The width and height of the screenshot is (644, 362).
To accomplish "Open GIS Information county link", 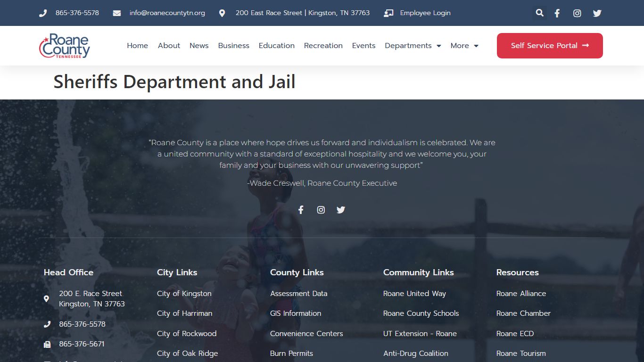I will pyautogui.click(x=295, y=313).
